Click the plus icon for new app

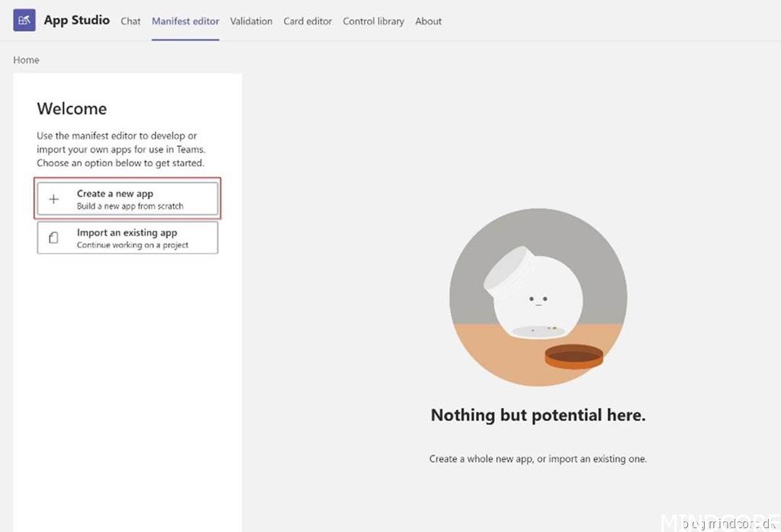(53, 200)
